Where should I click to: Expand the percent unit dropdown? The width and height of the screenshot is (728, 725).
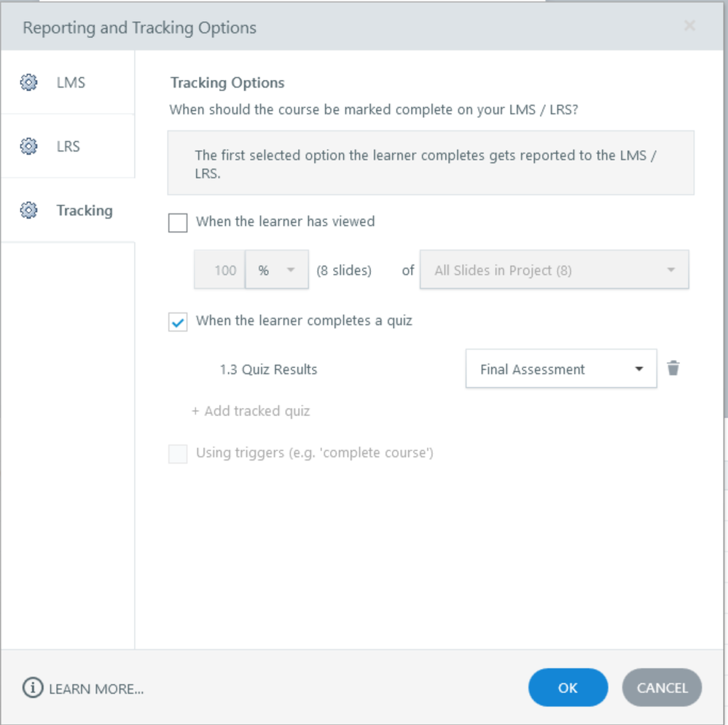[277, 270]
